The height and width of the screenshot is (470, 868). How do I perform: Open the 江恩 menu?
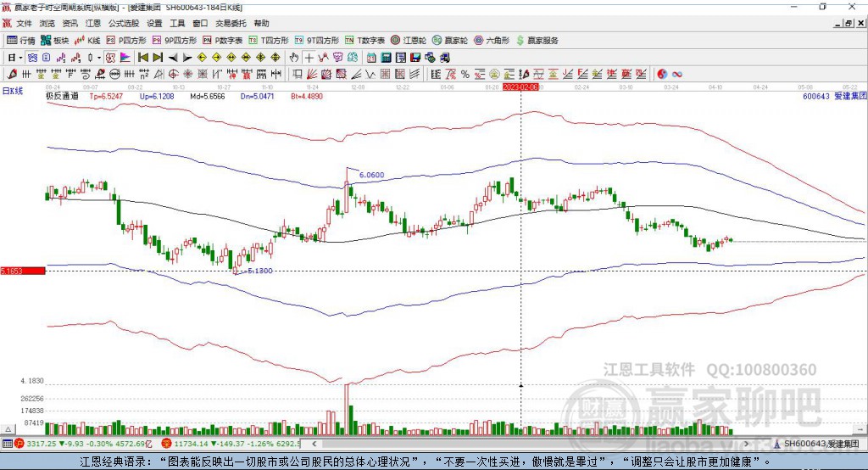(93, 23)
